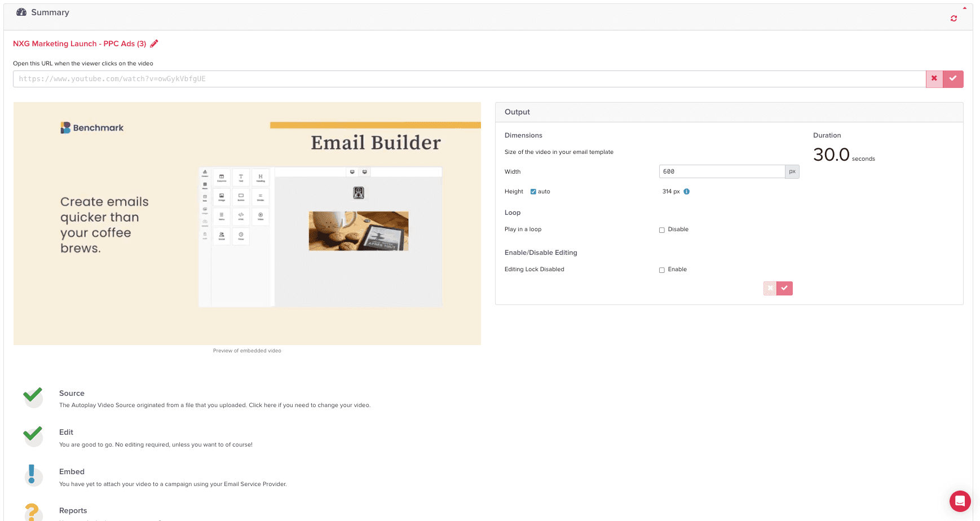Cancel the click URL with red X
The width and height of the screenshot is (980, 521).
pos(934,79)
